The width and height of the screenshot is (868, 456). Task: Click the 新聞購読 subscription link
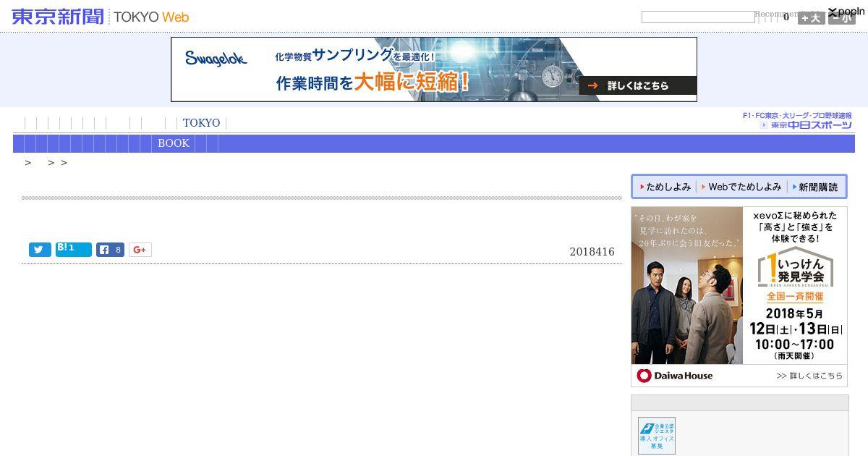pos(814,187)
